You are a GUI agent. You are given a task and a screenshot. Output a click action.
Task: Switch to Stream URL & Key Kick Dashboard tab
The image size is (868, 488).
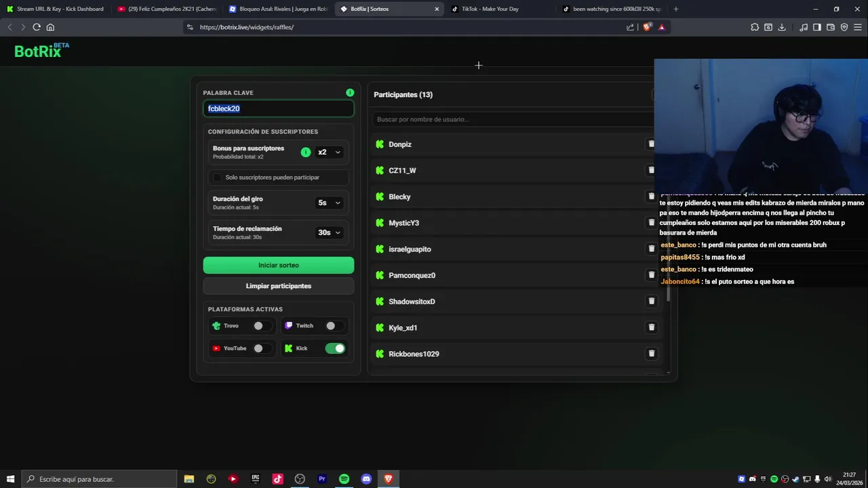click(56, 9)
